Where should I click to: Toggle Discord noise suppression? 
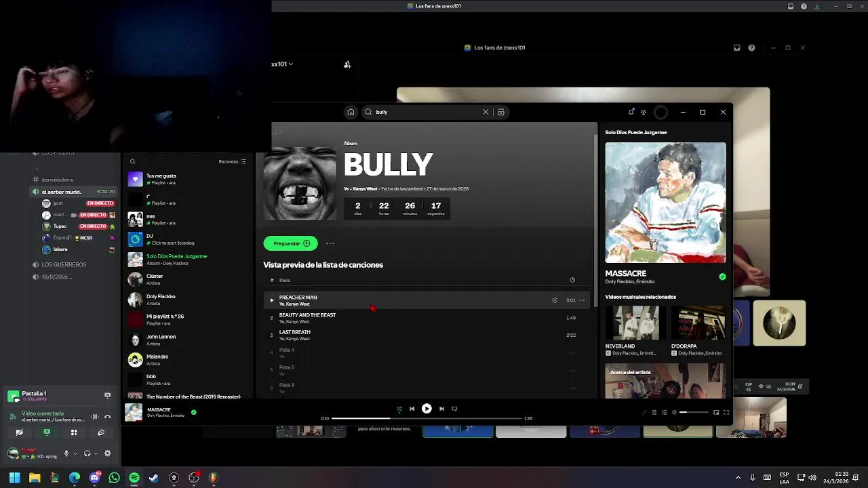tap(95, 417)
